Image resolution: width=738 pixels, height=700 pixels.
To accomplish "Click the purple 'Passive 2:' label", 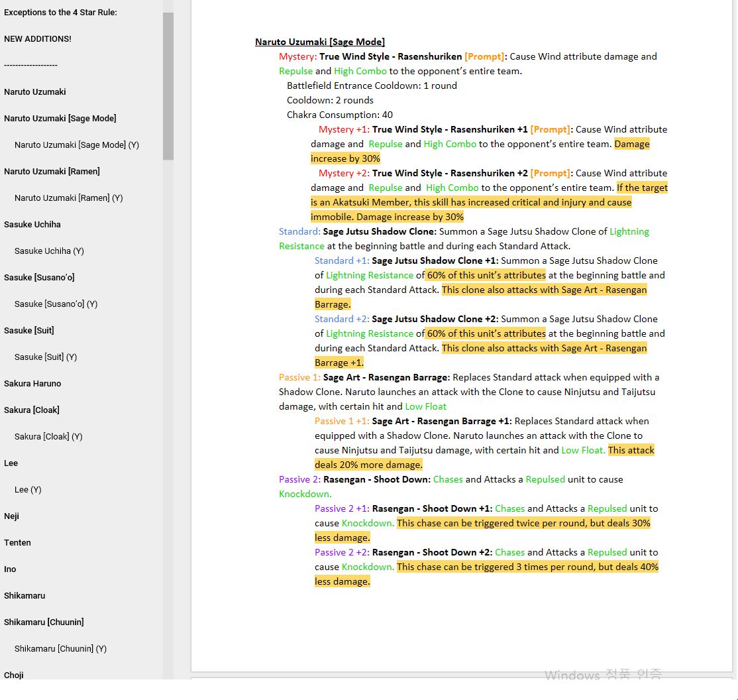I will [299, 479].
